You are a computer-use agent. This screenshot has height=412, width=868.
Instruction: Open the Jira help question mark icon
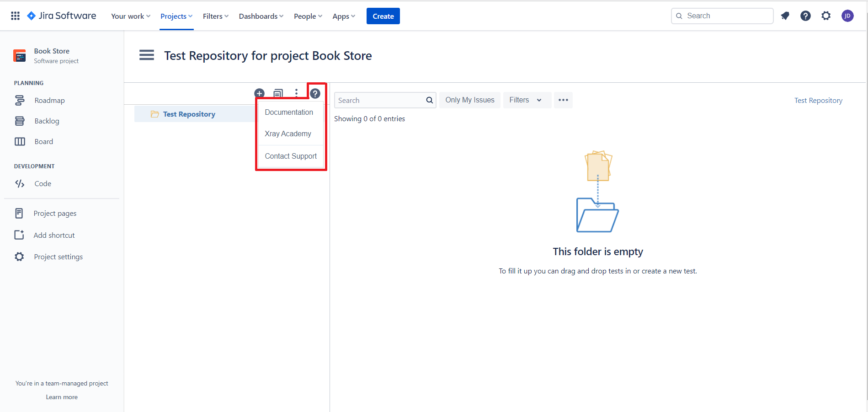[x=805, y=16]
